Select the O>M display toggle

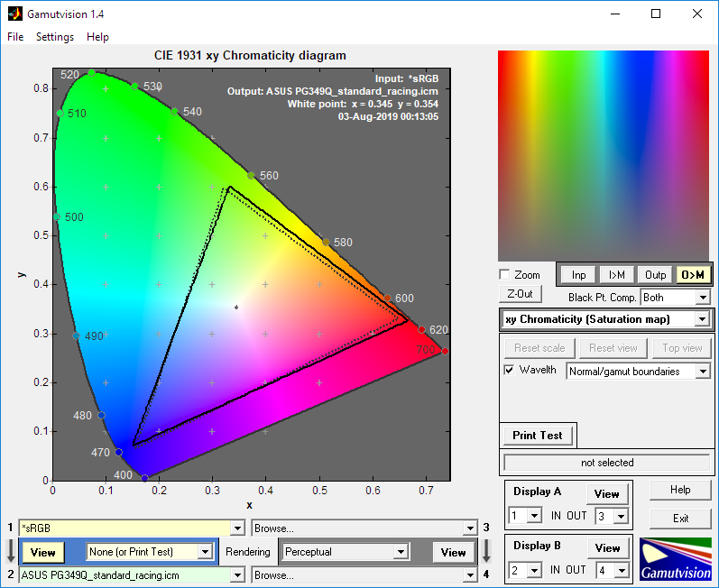click(693, 274)
